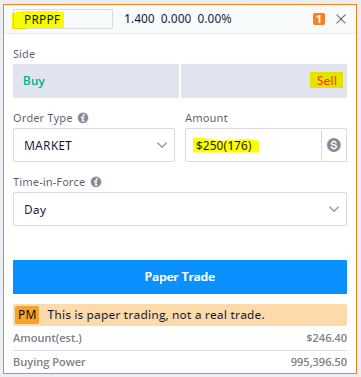
Task: Click the orange PM badge icon
Action: click(27, 315)
